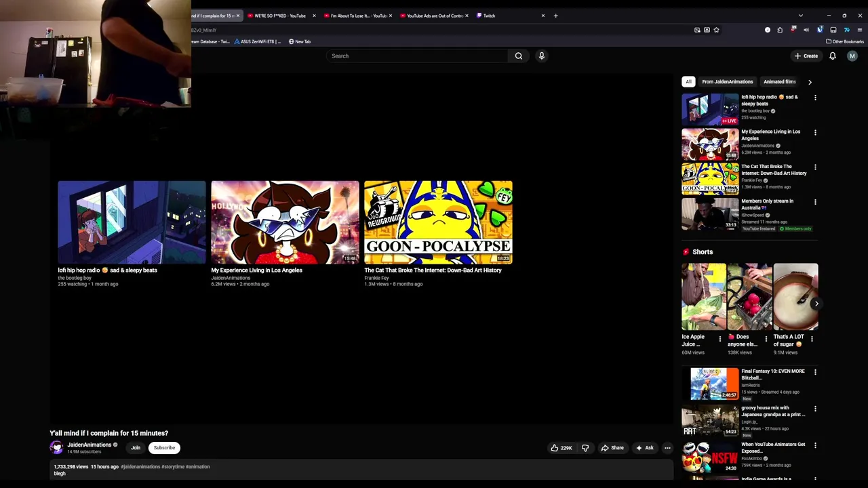This screenshot has height=488, width=868.
Task: Click the Members only badge
Action: coord(795,229)
